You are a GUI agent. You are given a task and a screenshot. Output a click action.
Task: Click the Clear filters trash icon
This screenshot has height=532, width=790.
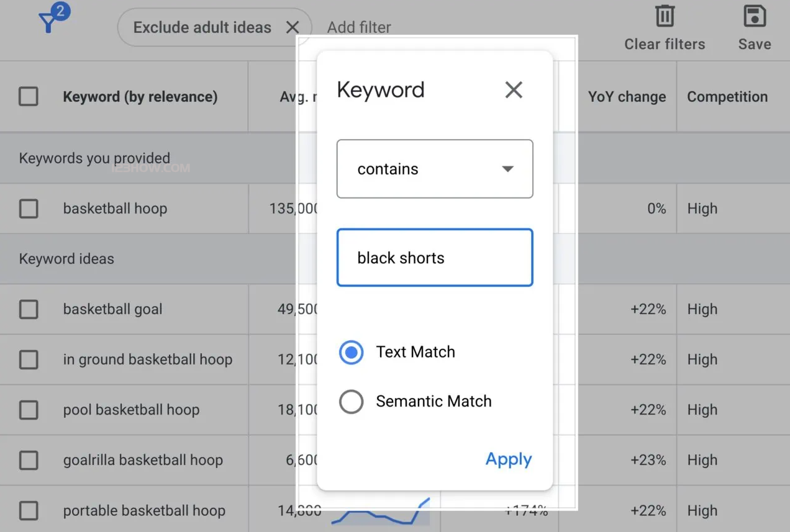tap(665, 17)
